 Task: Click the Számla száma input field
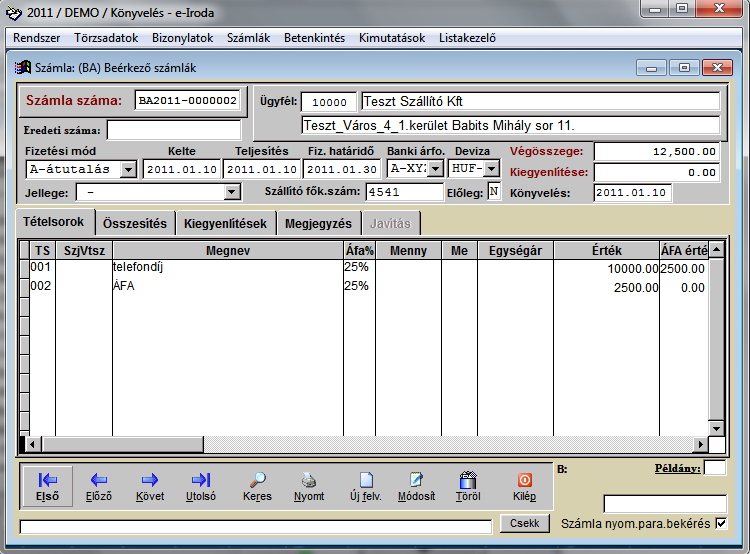click(x=188, y=101)
